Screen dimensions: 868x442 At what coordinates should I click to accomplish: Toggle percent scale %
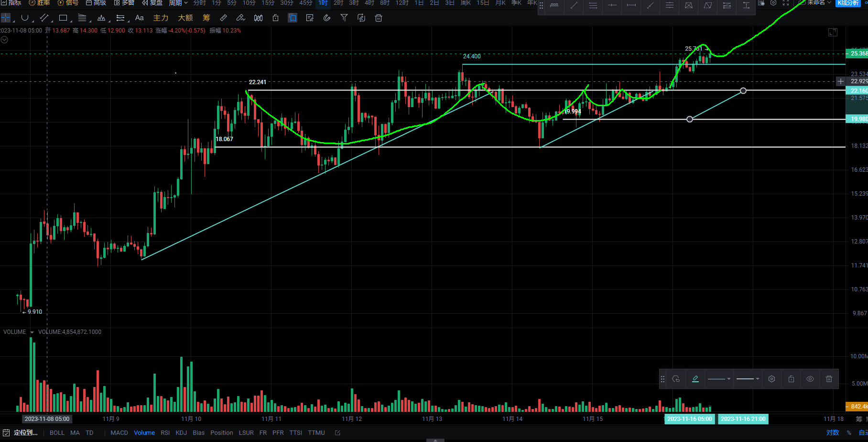[x=849, y=432]
